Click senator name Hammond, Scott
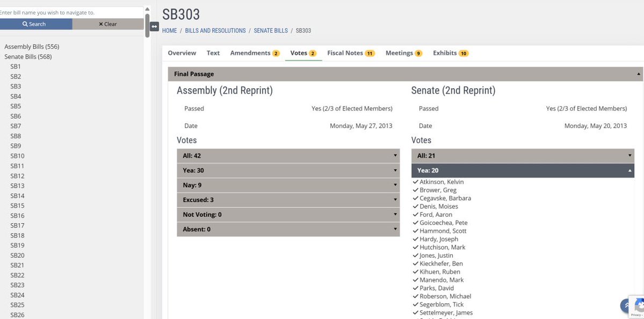The height and width of the screenshot is (319, 644). (443, 231)
